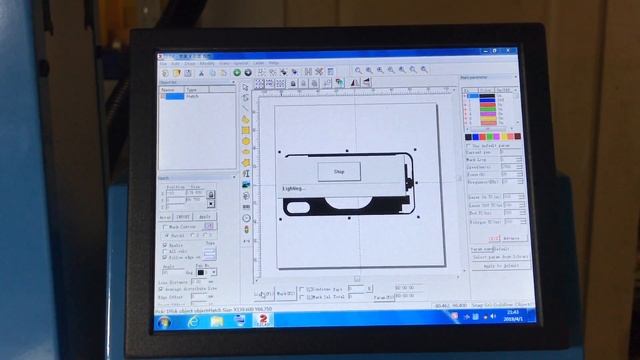This screenshot has width=640, height=360.
Task: Click the dark Redo arrow icon
Action: pos(248,73)
